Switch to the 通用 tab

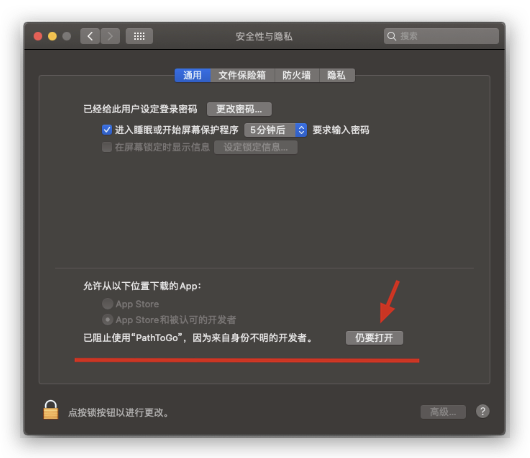point(193,75)
